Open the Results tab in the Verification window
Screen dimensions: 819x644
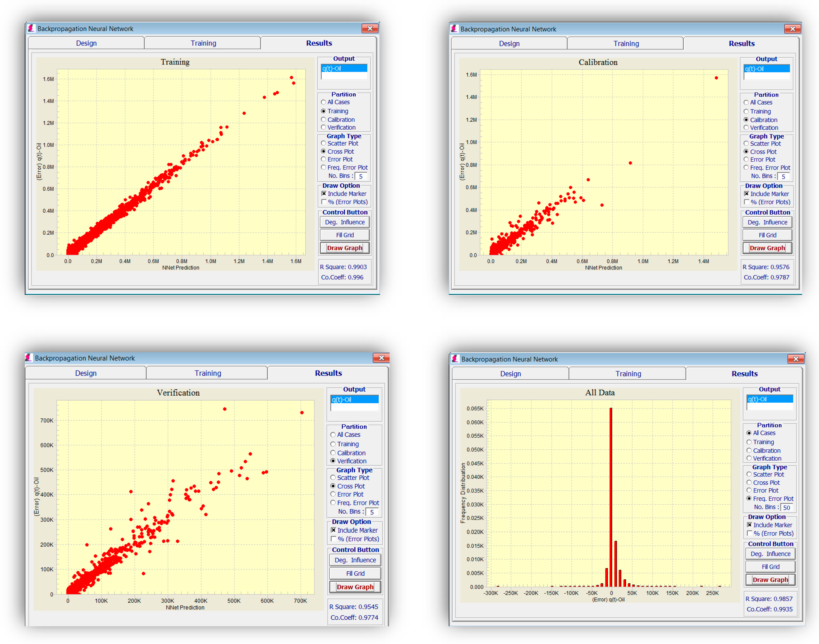pyautogui.click(x=328, y=373)
